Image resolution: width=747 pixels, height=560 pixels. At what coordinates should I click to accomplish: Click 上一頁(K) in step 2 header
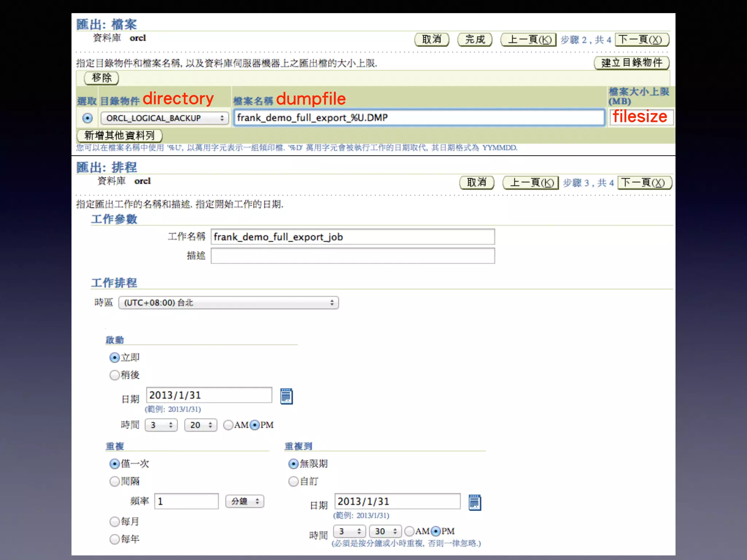click(529, 39)
